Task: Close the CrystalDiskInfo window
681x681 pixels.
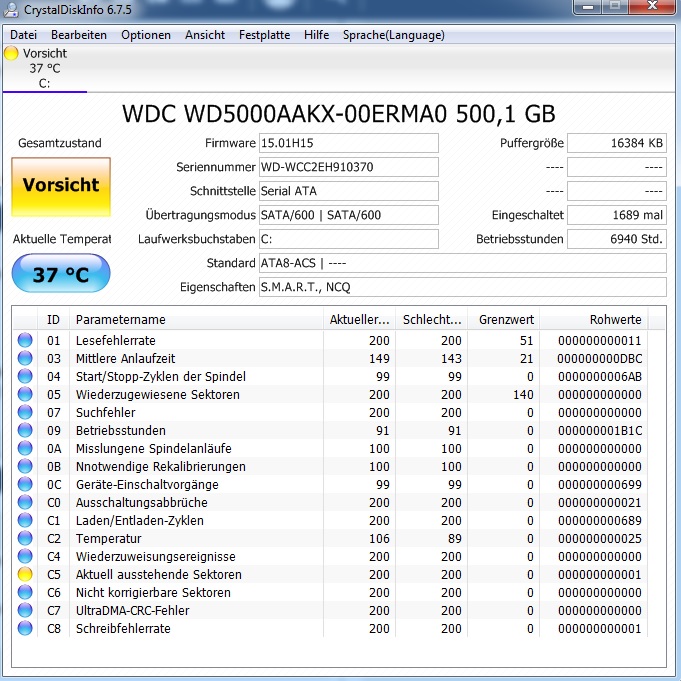Action: pos(653,7)
